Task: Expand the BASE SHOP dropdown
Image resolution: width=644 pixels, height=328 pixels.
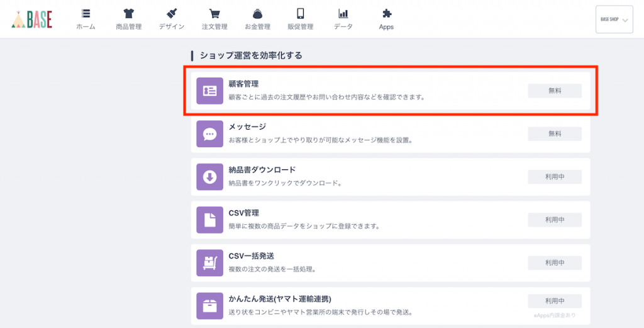Action: coord(614,20)
